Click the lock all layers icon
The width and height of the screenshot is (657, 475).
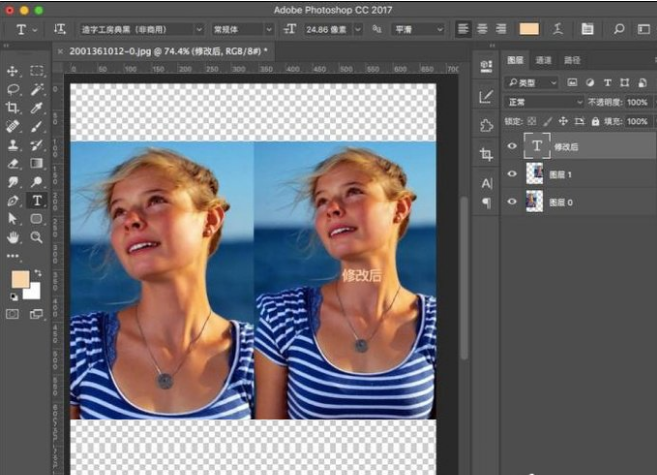(x=596, y=121)
